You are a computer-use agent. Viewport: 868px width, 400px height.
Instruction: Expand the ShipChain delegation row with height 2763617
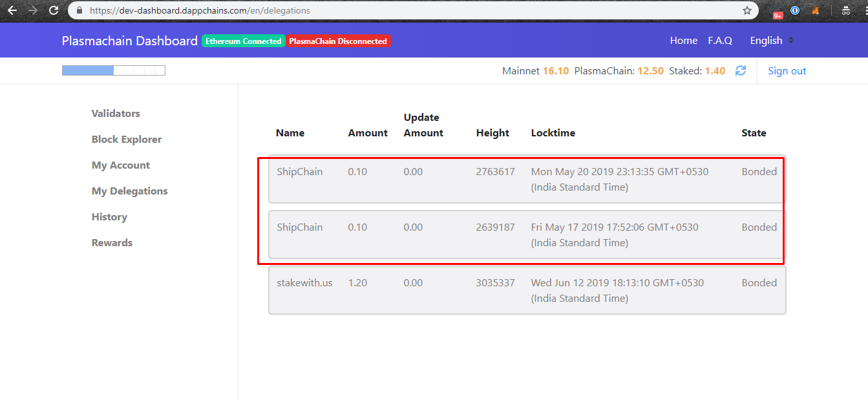[525, 179]
